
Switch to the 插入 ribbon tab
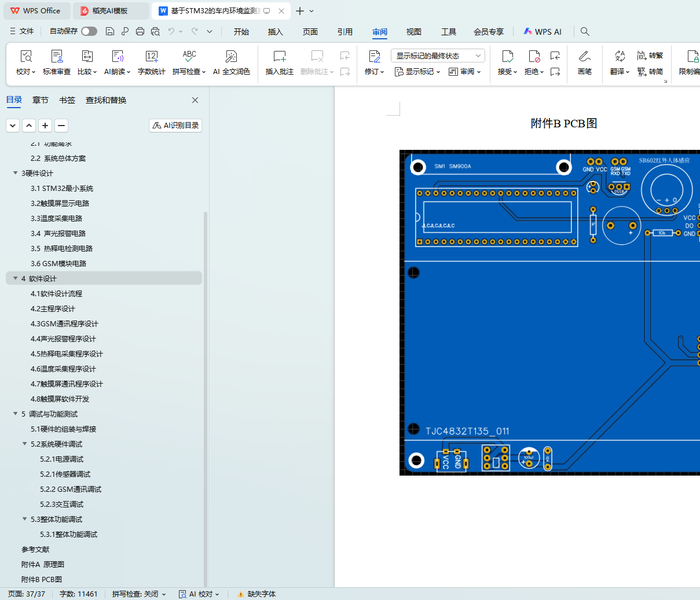pyautogui.click(x=275, y=32)
